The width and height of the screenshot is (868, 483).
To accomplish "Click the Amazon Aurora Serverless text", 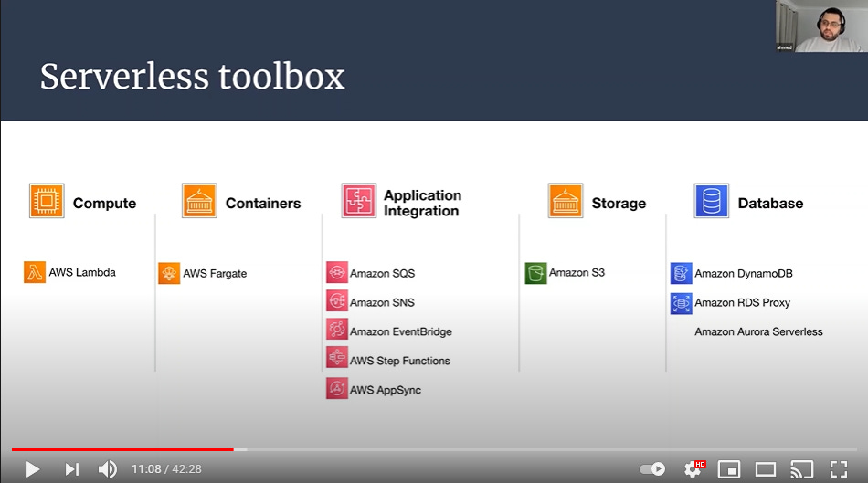I will coord(758,332).
